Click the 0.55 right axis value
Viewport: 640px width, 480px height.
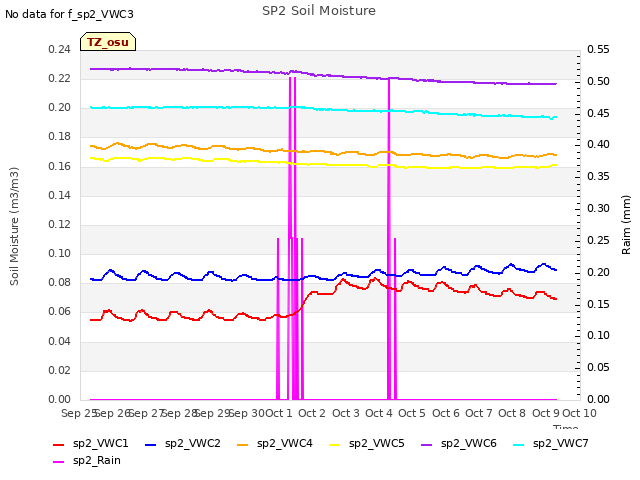598,49
